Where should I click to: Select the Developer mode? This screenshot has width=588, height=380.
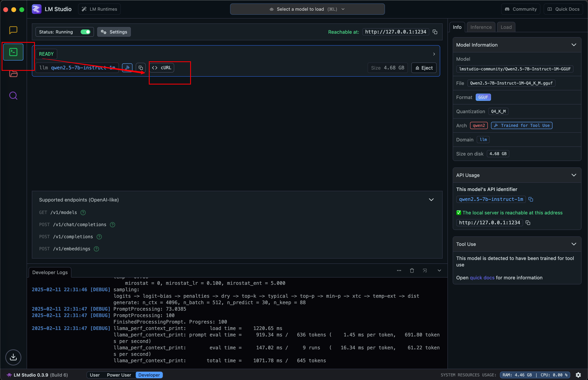149,375
